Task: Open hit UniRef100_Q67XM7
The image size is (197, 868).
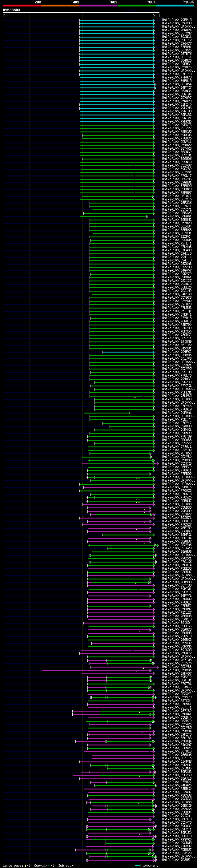Action: tap(177, 33)
